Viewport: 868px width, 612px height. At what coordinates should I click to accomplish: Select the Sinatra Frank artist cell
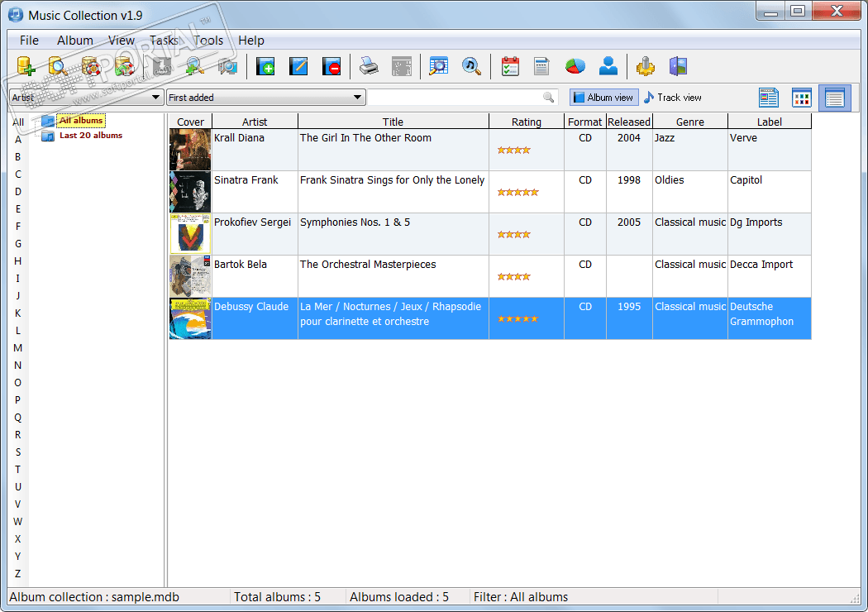255,192
